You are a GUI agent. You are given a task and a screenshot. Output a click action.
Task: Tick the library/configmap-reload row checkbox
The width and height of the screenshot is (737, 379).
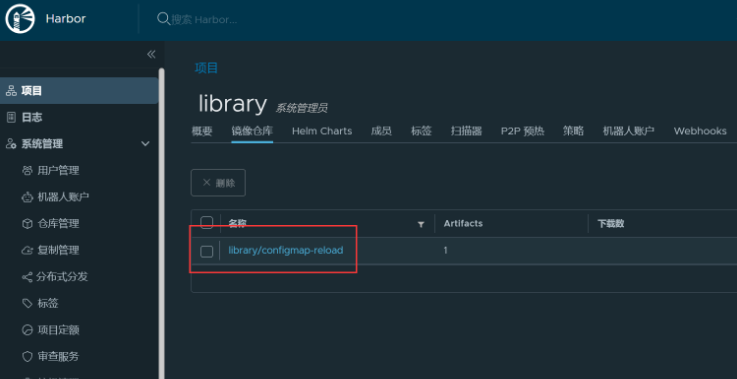[x=207, y=252]
